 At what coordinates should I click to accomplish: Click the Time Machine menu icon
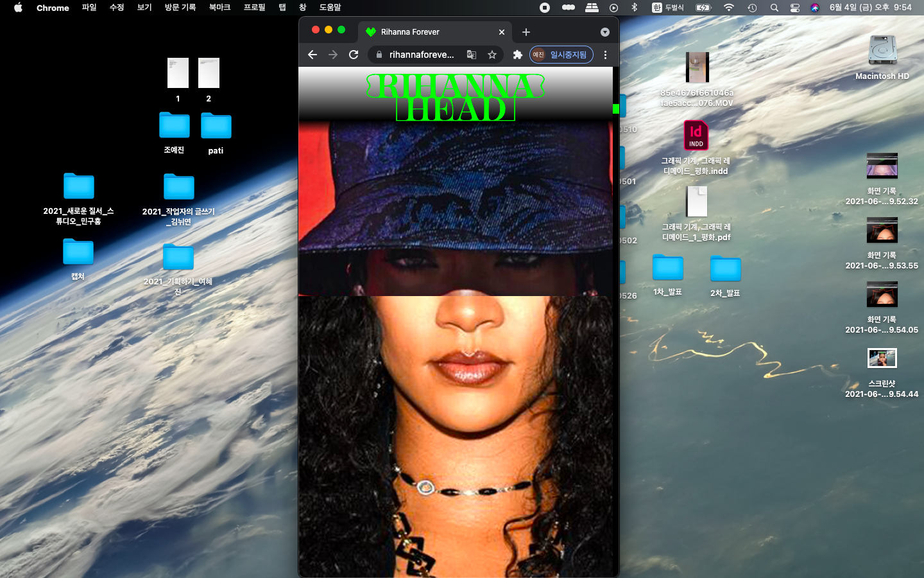click(x=752, y=8)
